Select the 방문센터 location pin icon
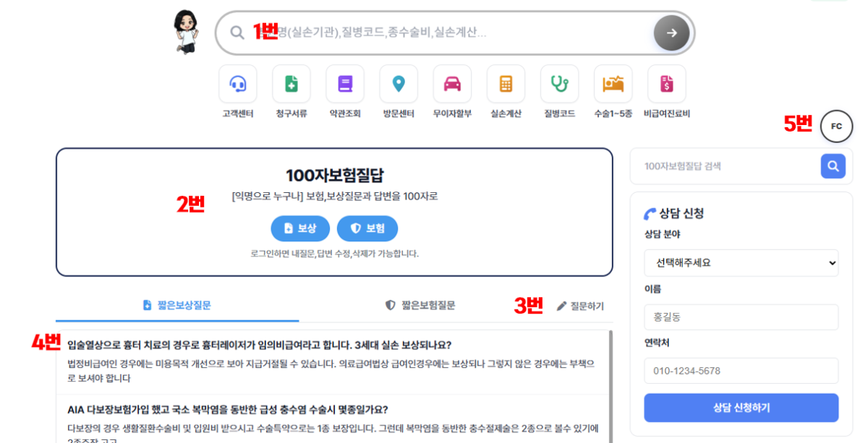Image resolution: width=868 pixels, height=443 pixels. 399,84
